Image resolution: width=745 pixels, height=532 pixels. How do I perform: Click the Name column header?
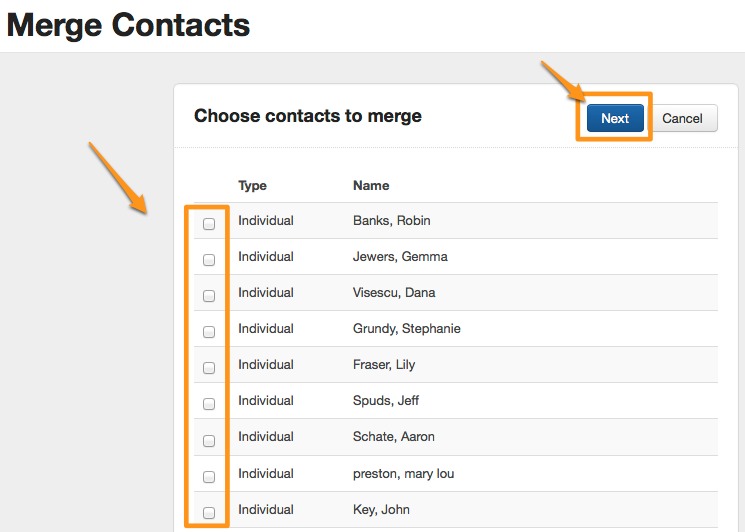(x=371, y=185)
